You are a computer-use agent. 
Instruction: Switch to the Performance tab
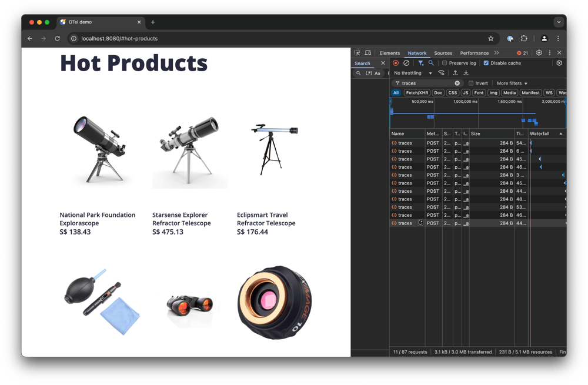pyautogui.click(x=474, y=53)
